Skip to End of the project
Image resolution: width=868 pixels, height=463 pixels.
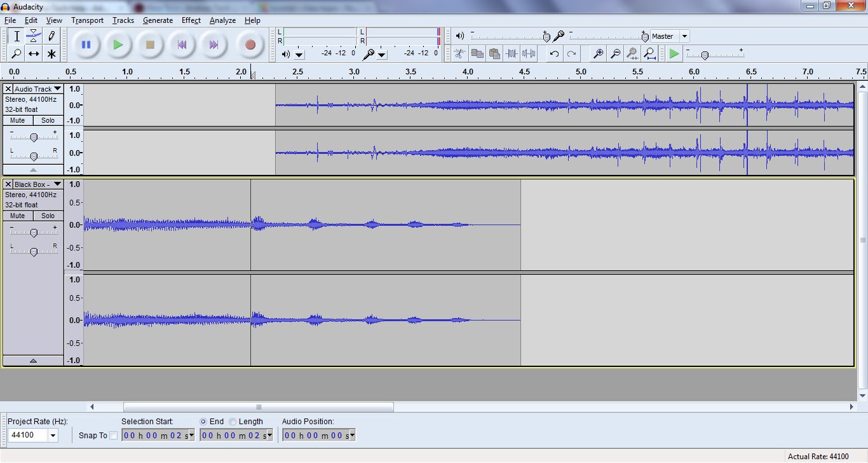point(214,45)
